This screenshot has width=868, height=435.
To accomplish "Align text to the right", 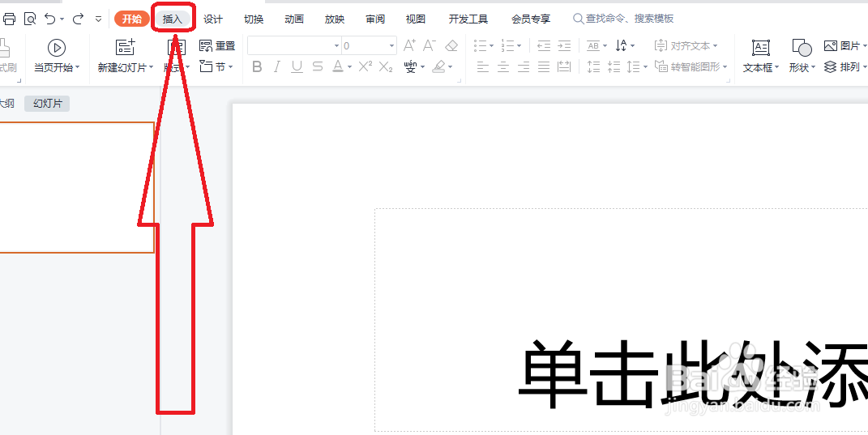I will pos(524,67).
